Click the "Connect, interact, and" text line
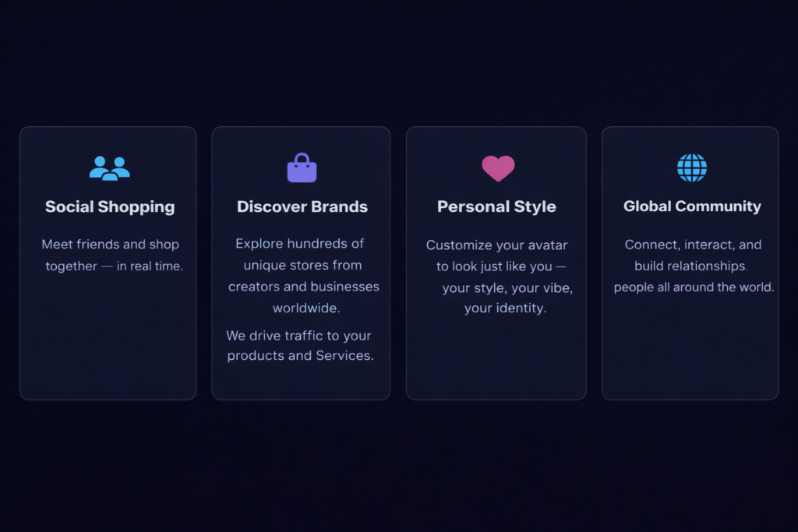Viewport: 798px width, 532px height. pyautogui.click(x=693, y=245)
